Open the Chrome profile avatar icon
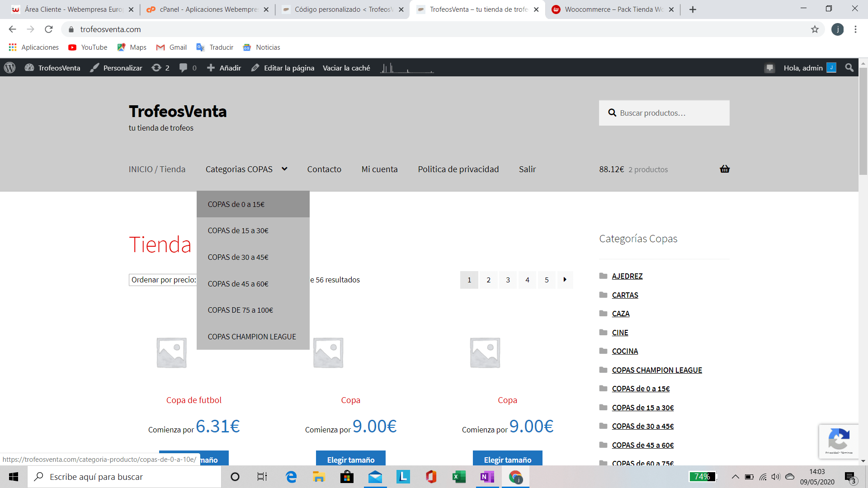The height and width of the screenshot is (488, 868). coord(837,29)
